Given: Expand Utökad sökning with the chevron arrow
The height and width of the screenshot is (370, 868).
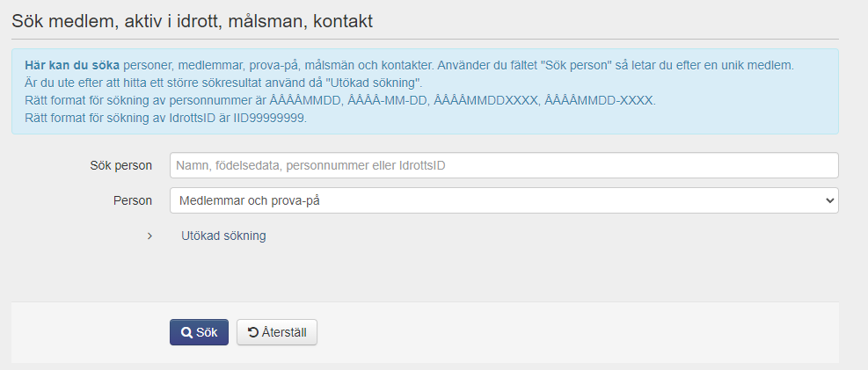Looking at the screenshot, I should point(150,236).
